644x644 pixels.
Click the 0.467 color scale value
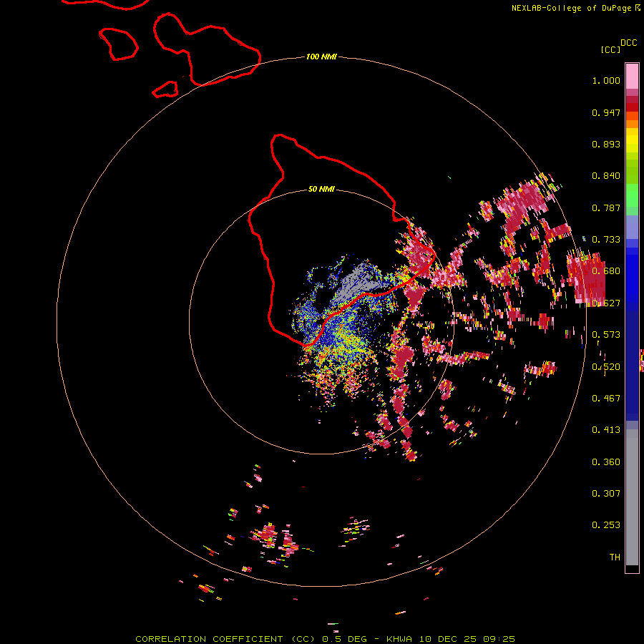point(606,399)
